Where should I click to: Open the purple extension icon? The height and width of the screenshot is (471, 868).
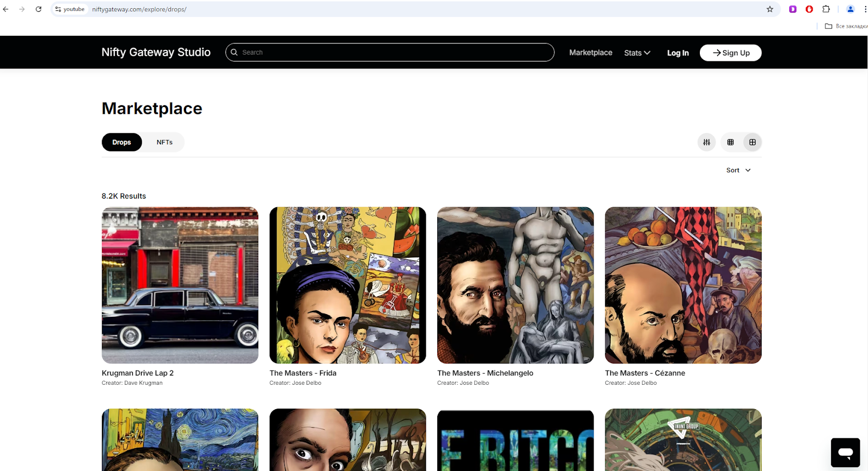click(793, 9)
